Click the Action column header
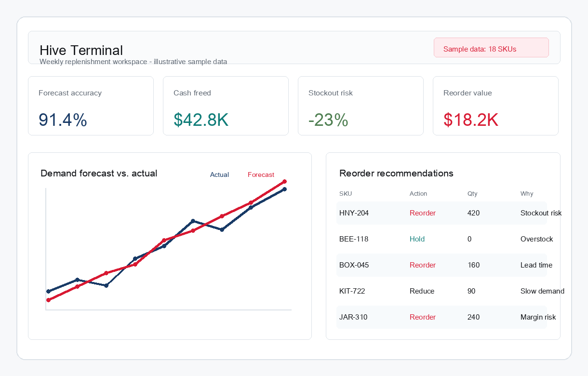This screenshot has width=588, height=376. click(x=418, y=194)
